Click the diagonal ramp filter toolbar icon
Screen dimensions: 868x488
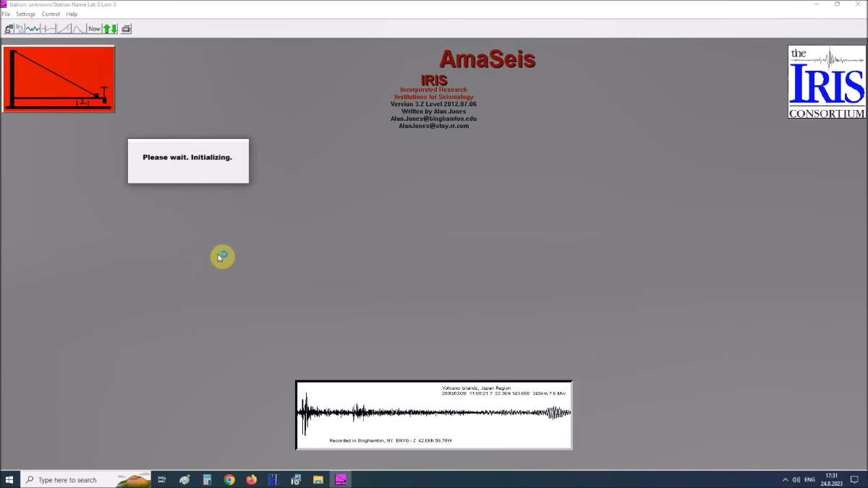64,29
